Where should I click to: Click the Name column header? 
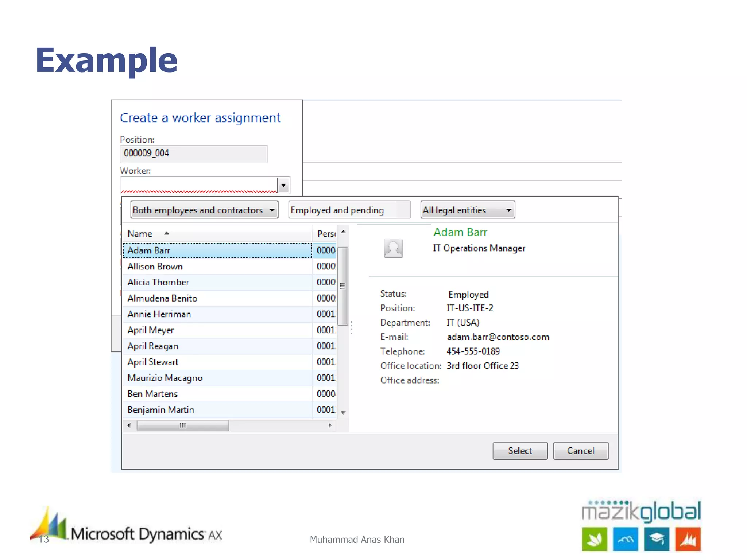(x=140, y=234)
